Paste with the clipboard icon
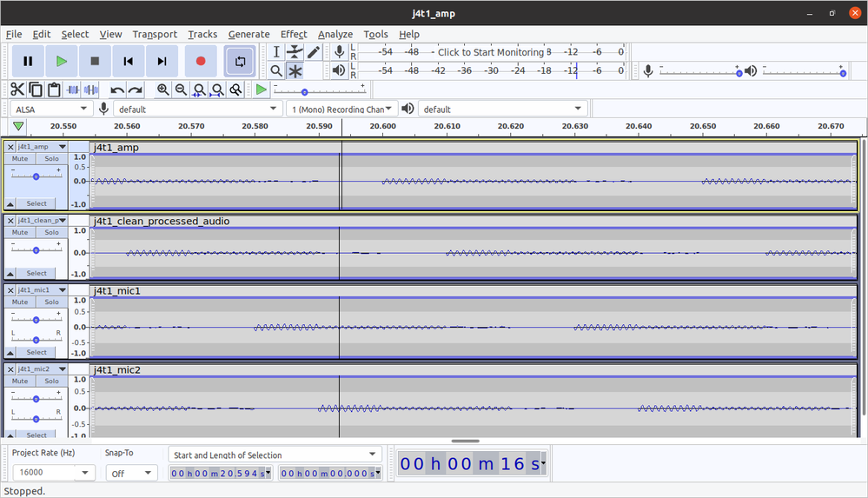The width and height of the screenshot is (868, 498). (x=54, y=90)
